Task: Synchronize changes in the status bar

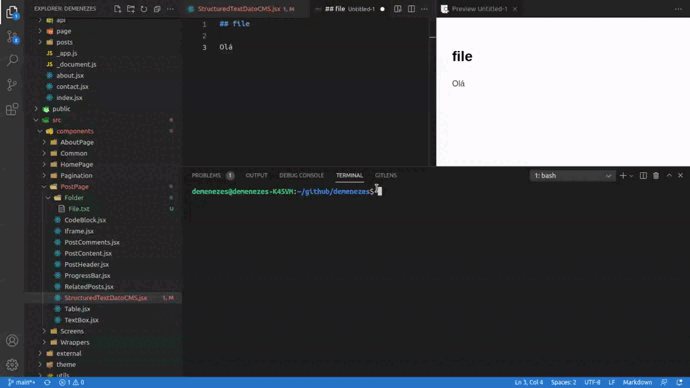Action: coord(47,382)
